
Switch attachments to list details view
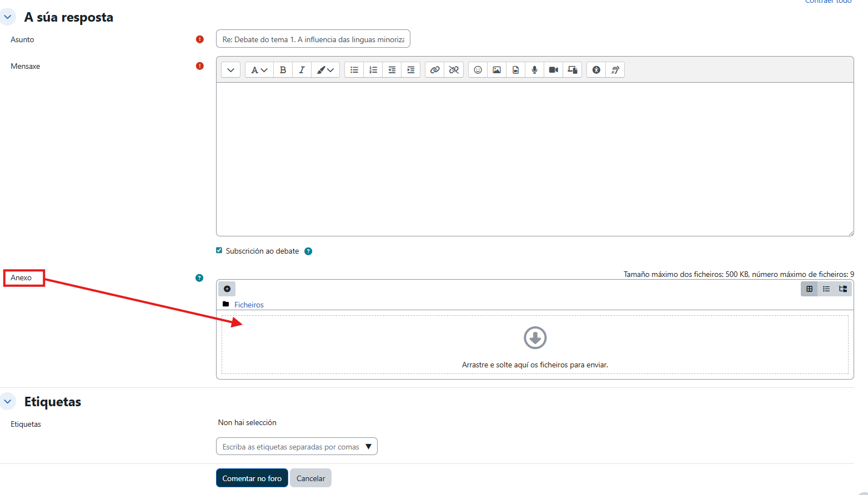tap(826, 289)
